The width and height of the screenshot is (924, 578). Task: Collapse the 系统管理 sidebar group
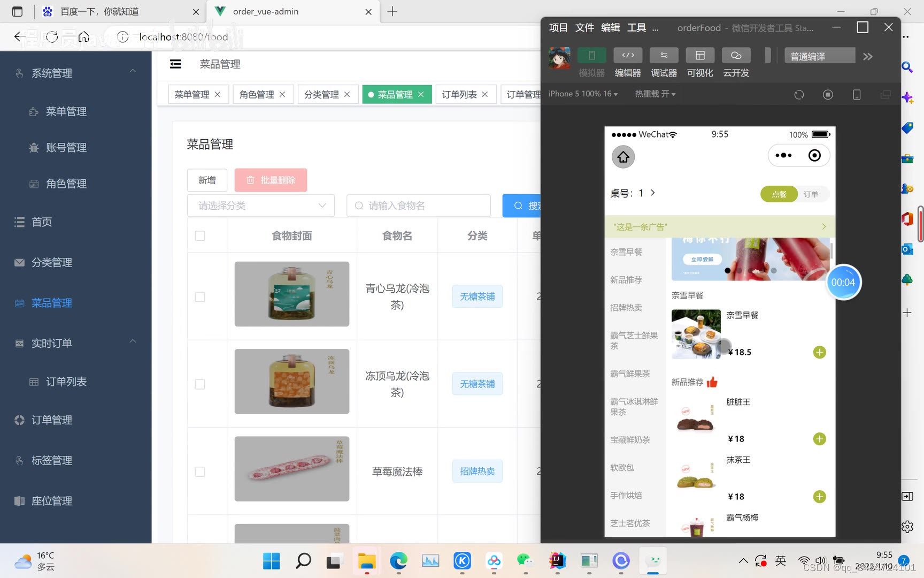76,73
